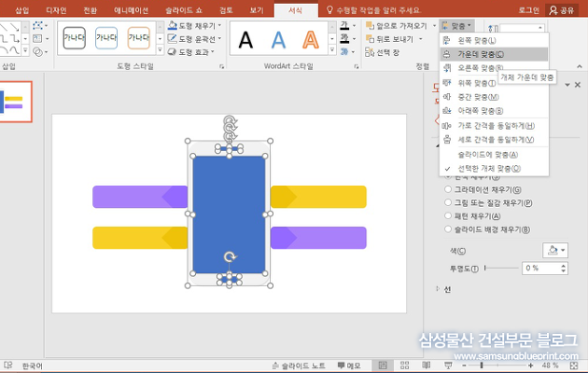Switch to Normal view in status bar
Viewport: 588px width, 373px height.
pos(383,366)
